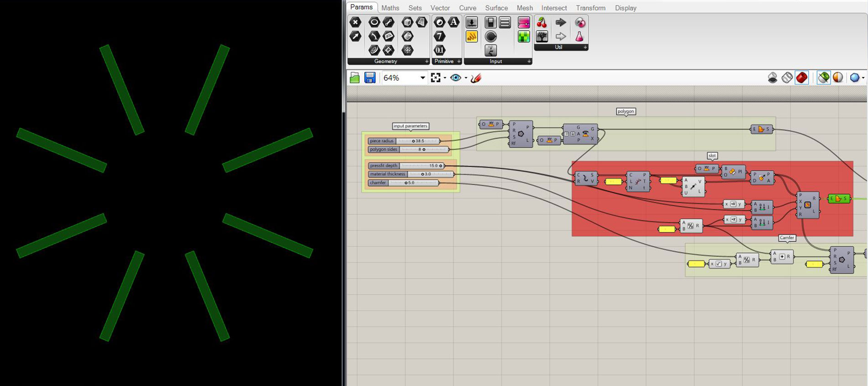Click the sketch pencil tool icon
868x386 pixels.
pyautogui.click(x=475, y=78)
